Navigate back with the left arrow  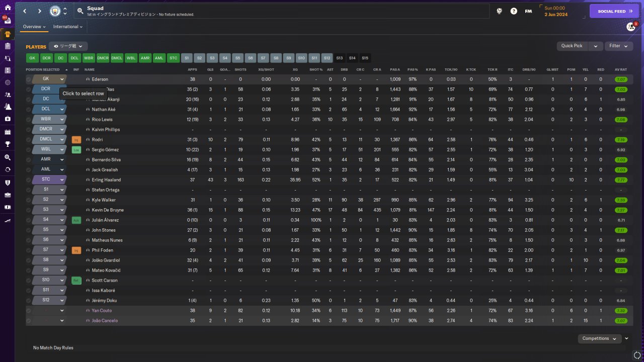click(x=25, y=11)
